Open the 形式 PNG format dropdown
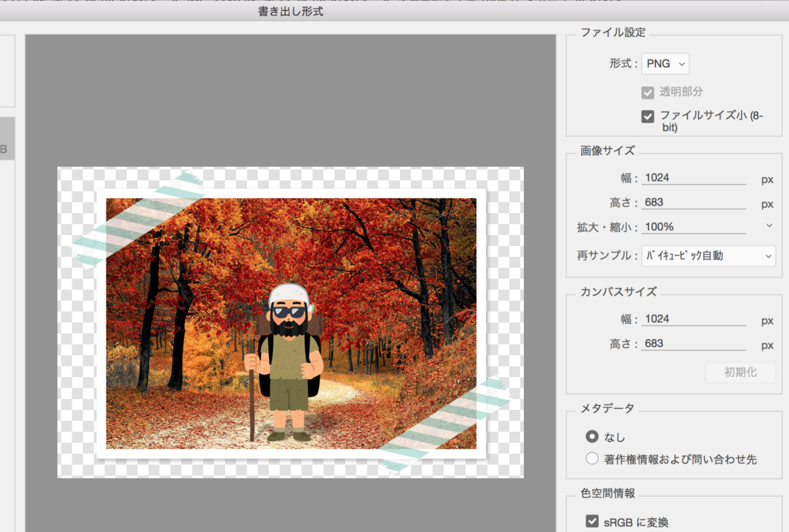Image resolution: width=789 pixels, height=532 pixels. point(665,64)
